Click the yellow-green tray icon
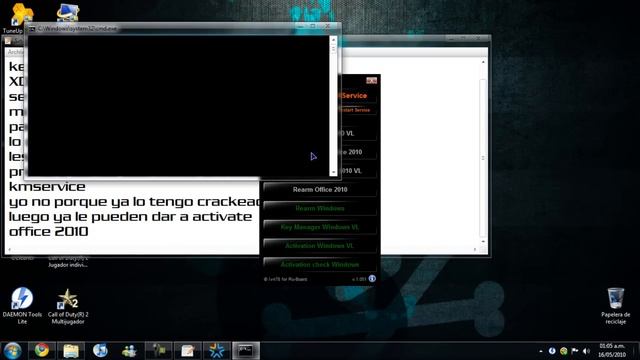The height and width of the screenshot is (360, 640). click(x=564, y=351)
